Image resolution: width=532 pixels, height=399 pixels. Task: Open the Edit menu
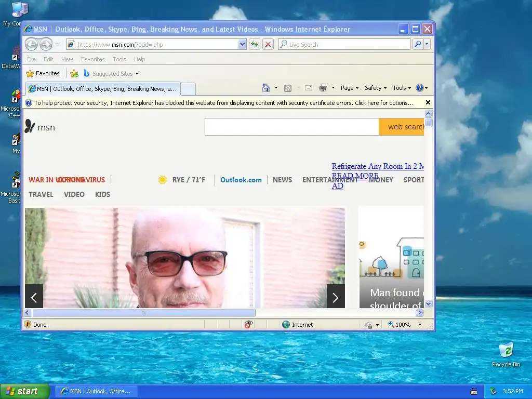[x=48, y=59]
